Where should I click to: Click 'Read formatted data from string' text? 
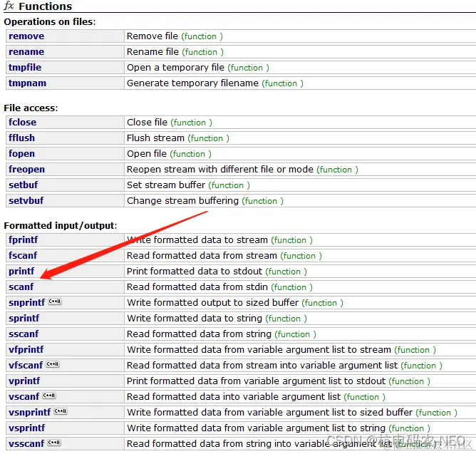point(199,334)
